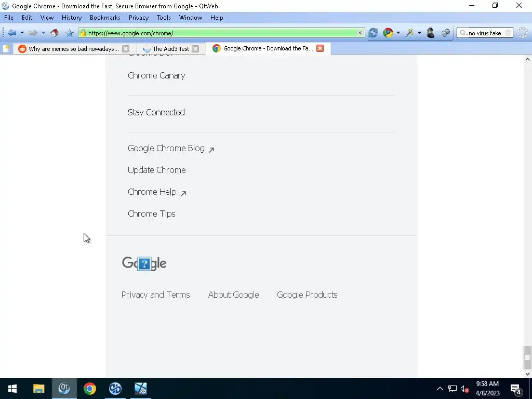Image resolution: width=532 pixels, height=399 pixels.
Task: Launch Google Chrome from the taskbar
Action: point(89,389)
